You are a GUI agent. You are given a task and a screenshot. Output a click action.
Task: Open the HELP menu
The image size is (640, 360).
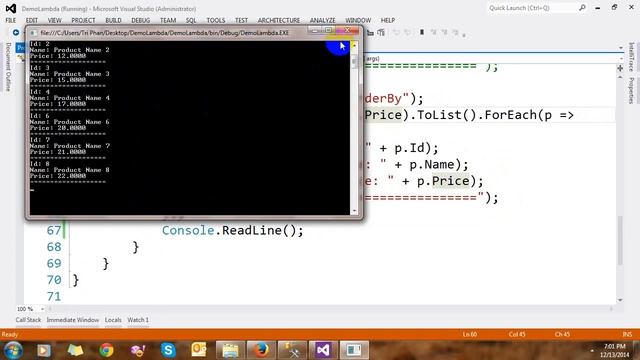click(x=388, y=20)
